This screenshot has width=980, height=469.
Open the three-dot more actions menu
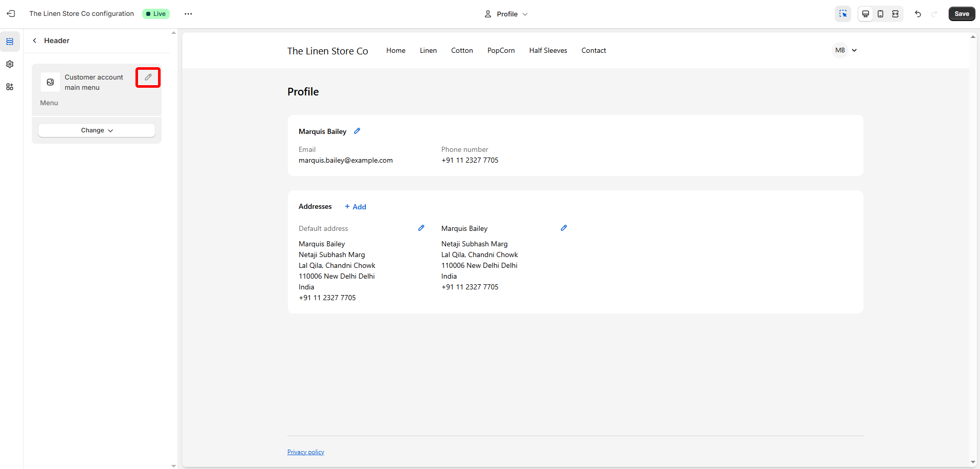tap(188, 14)
